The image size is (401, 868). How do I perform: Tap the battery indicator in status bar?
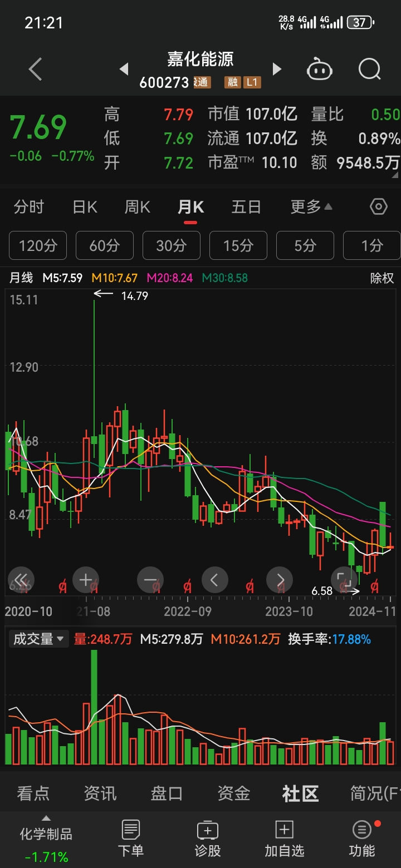pyautogui.click(x=360, y=22)
